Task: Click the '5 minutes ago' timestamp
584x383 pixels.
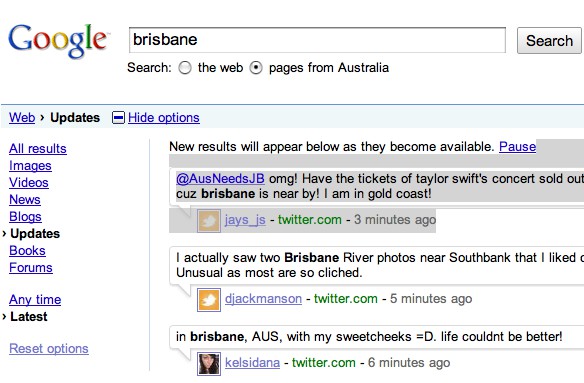Action: pyautogui.click(x=431, y=299)
